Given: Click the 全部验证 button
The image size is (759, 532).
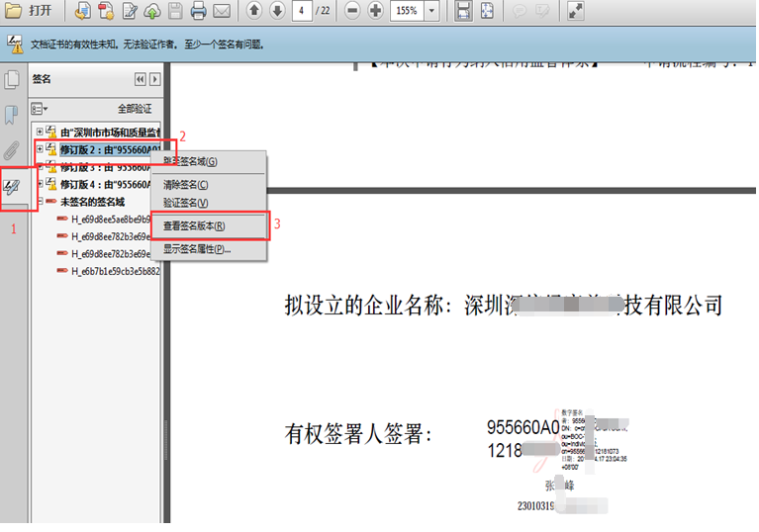Looking at the screenshot, I should tap(136, 108).
